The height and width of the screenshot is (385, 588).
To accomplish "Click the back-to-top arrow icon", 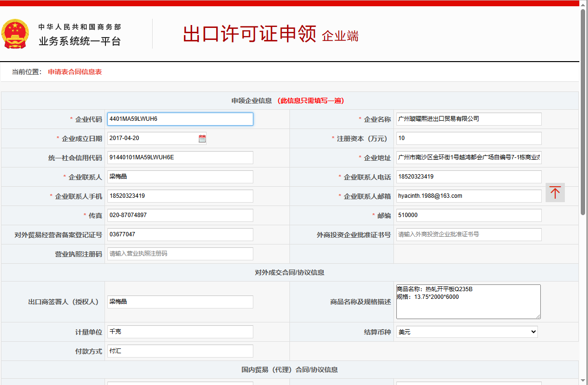I will coord(555,192).
